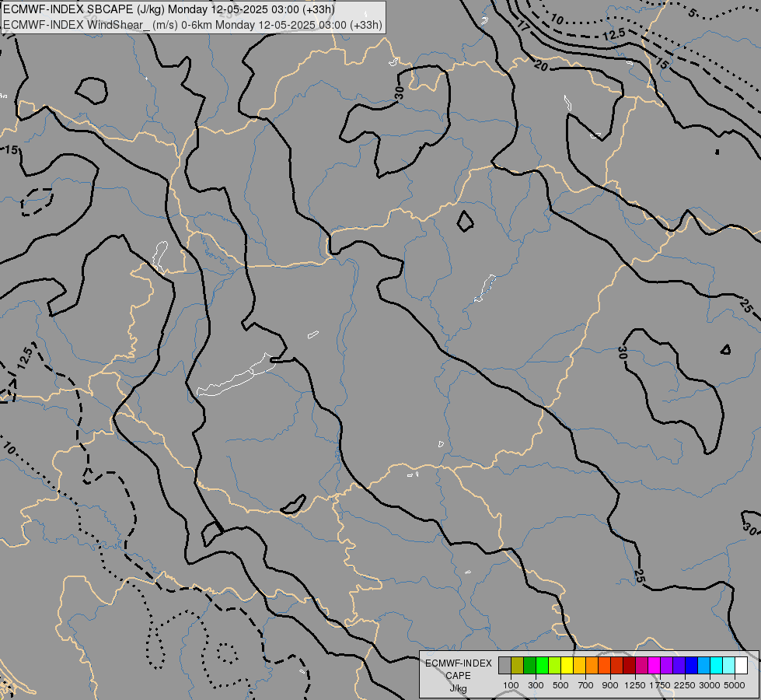Click the dark green legend swatch
The height and width of the screenshot is (700, 761).
coord(529,665)
